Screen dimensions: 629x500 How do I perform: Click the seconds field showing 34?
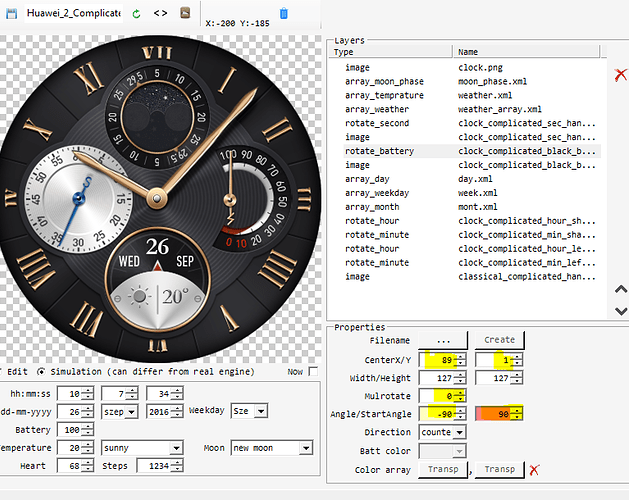click(x=164, y=394)
